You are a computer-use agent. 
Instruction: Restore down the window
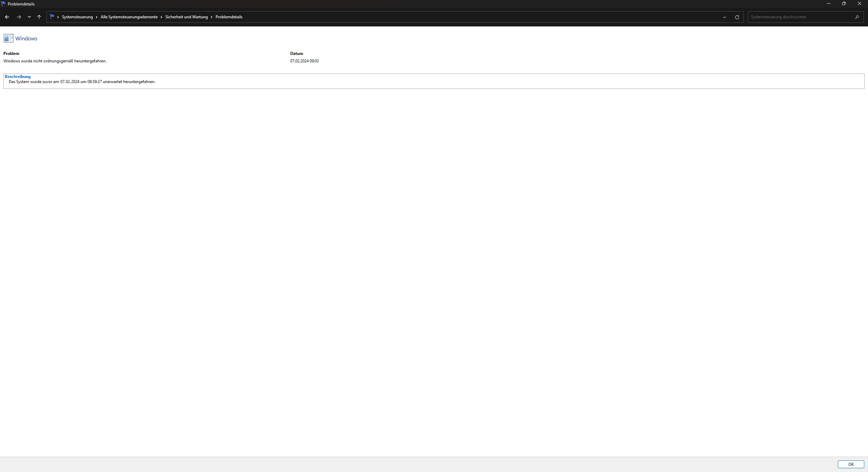[844, 4]
